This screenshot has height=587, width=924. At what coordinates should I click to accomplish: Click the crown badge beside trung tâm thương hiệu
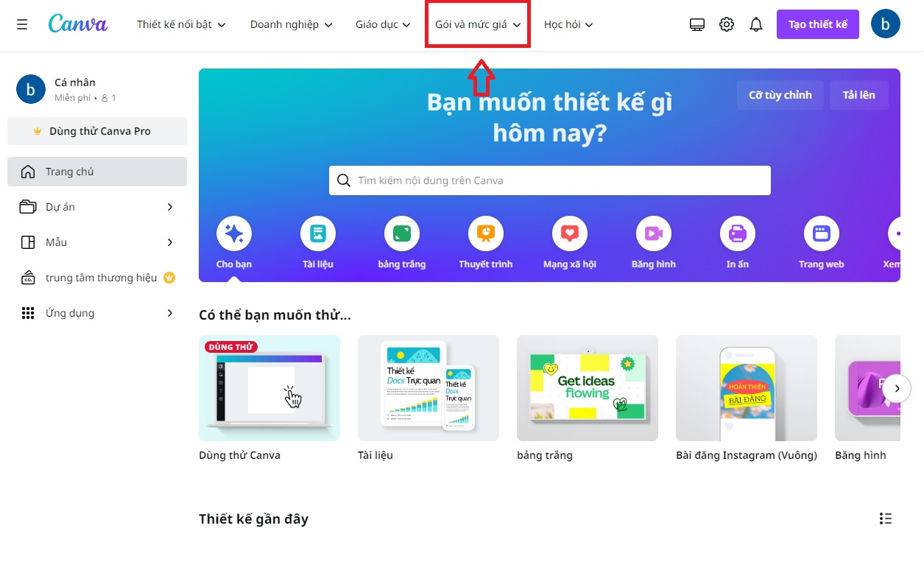click(x=169, y=278)
